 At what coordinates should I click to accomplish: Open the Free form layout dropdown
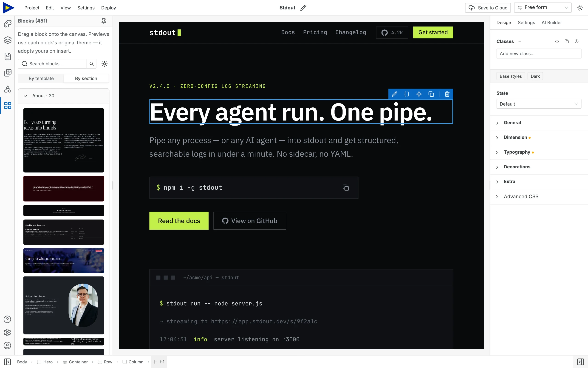[x=543, y=8]
